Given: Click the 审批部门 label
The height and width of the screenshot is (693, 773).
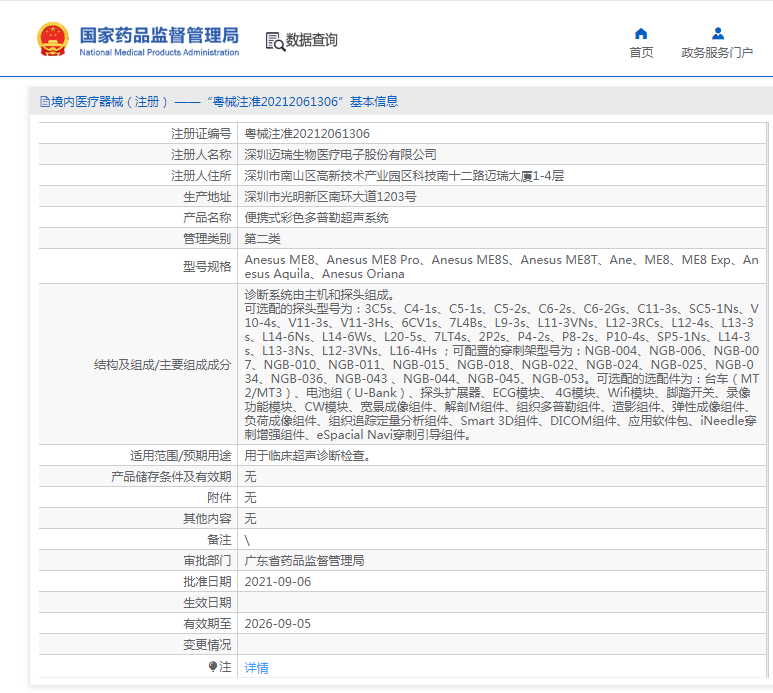Looking at the screenshot, I should [x=207, y=561].
